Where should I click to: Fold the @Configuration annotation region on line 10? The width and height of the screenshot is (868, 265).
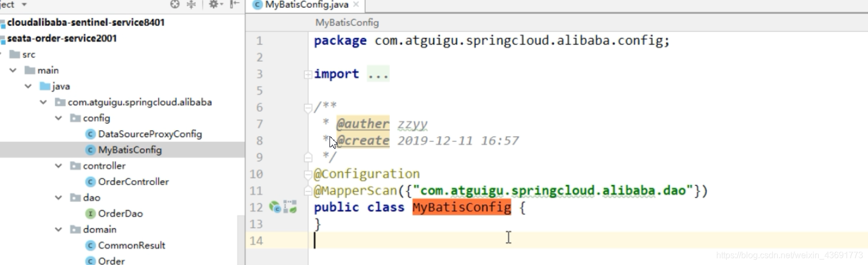tap(308, 174)
